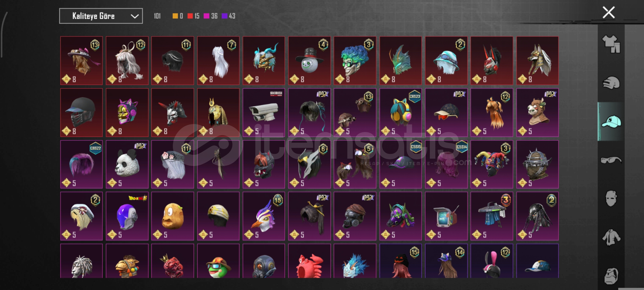Open the face mask category icon
The height and width of the screenshot is (290, 644).
(x=611, y=198)
